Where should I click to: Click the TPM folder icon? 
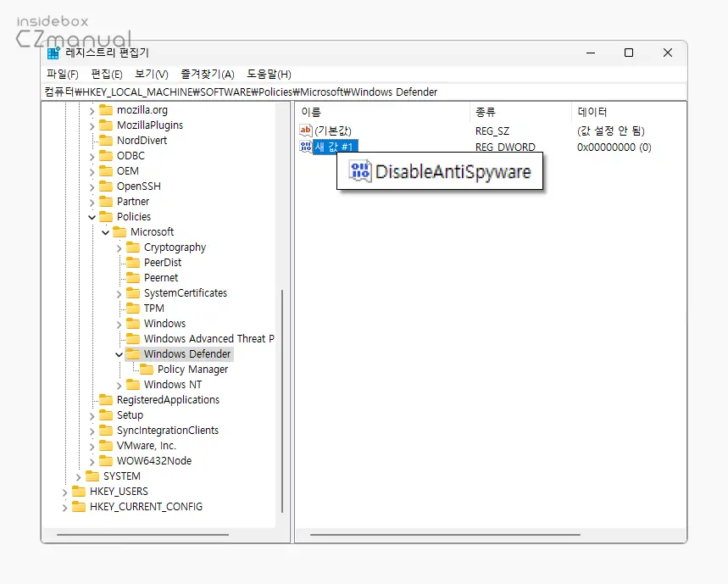[133, 309]
